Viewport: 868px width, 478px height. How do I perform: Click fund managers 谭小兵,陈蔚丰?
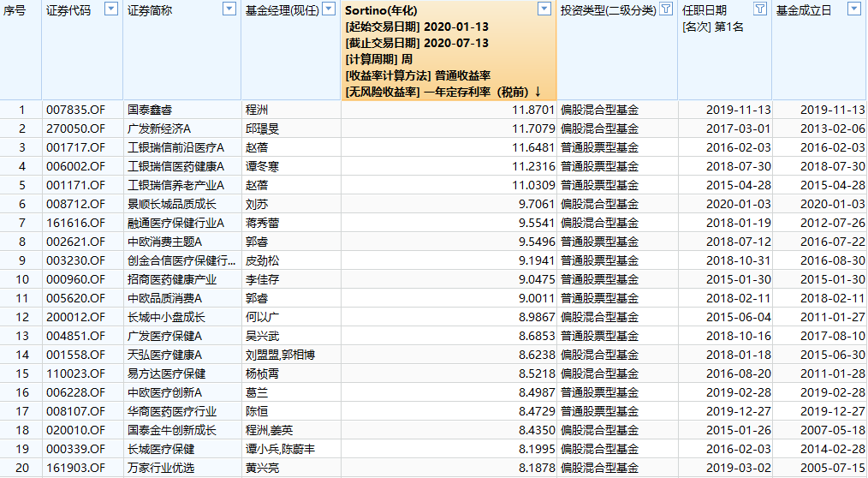(x=280, y=449)
